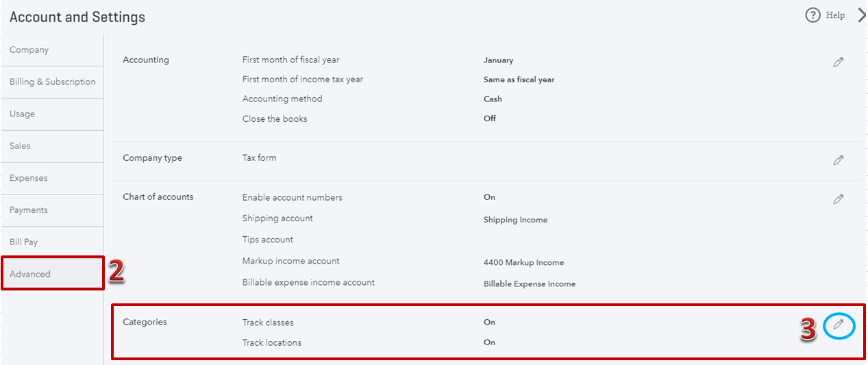The width and height of the screenshot is (868, 365).
Task: Click the Accounting method Cash value
Action: (x=493, y=99)
